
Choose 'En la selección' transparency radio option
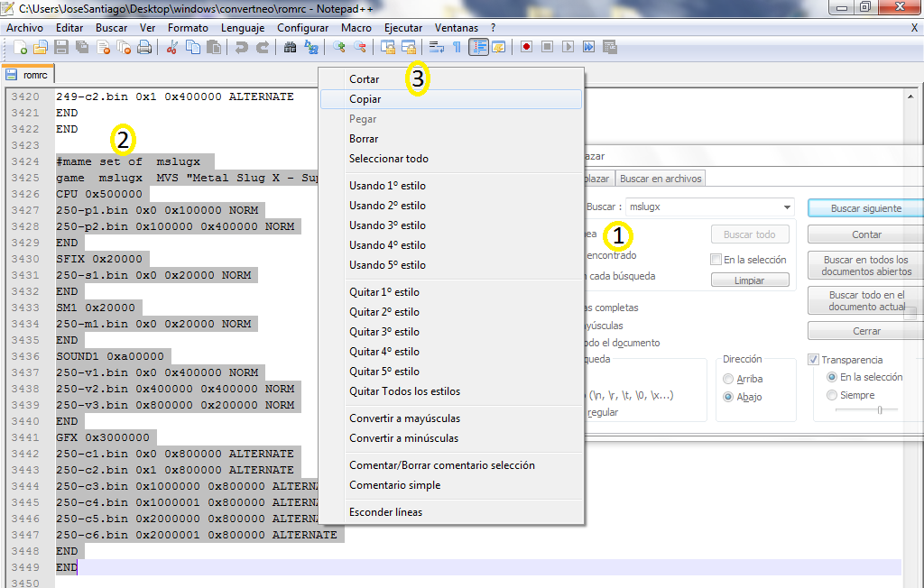pyautogui.click(x=831, y=377)
